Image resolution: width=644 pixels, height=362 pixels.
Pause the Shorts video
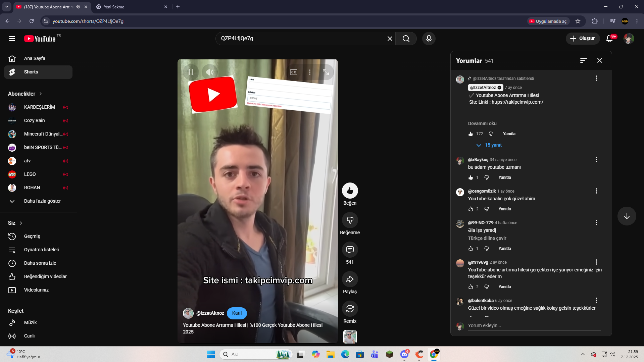[x=191, y=72]
